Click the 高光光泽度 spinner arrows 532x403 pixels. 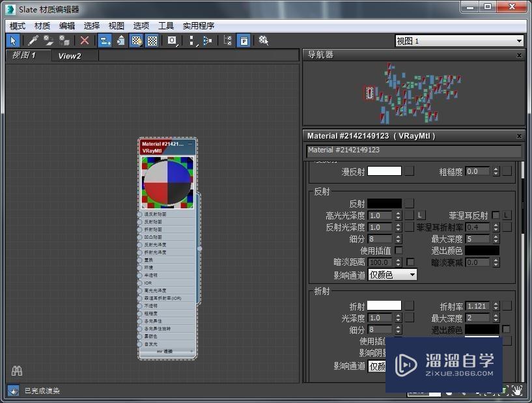coord(399,215)
